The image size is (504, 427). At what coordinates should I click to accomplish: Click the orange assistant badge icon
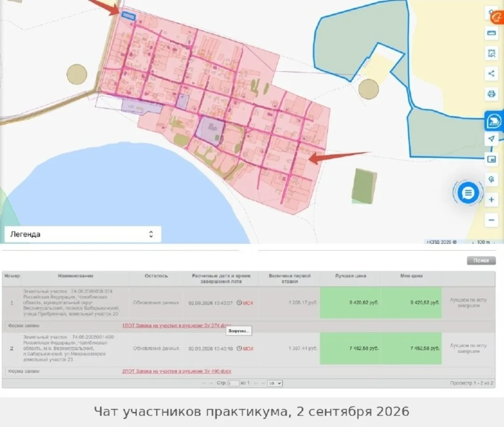click(497, 17)
